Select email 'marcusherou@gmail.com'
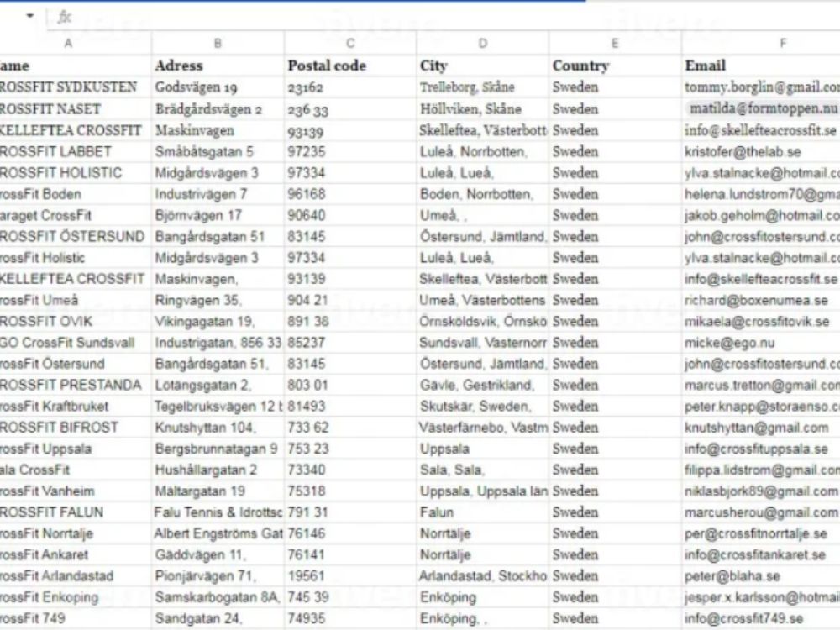The image size is (840, 630). click(x=761, y=512)
